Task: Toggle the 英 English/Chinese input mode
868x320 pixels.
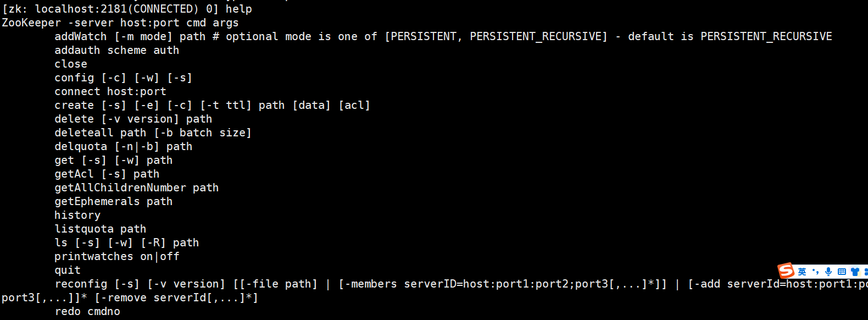Action: 802,272
